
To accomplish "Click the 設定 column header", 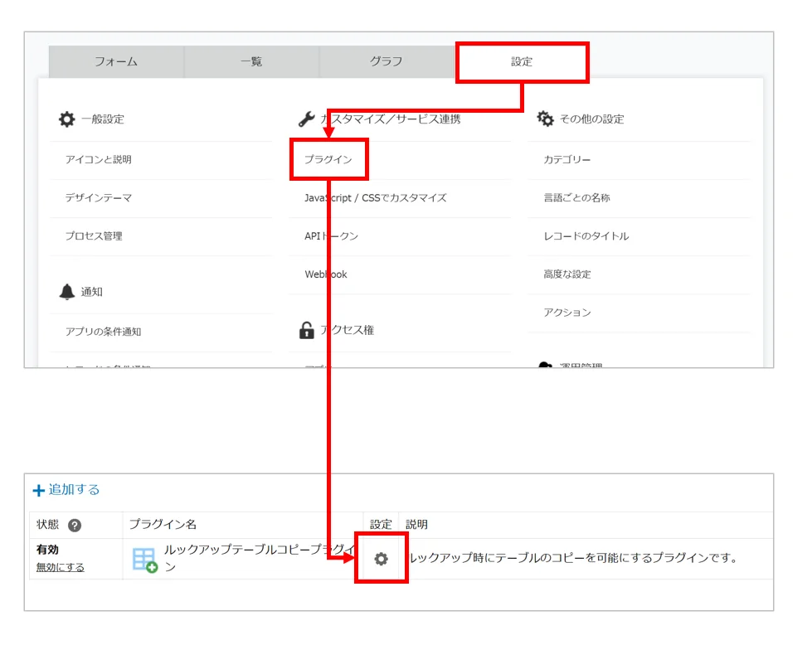I will click(x=381, y=525).
